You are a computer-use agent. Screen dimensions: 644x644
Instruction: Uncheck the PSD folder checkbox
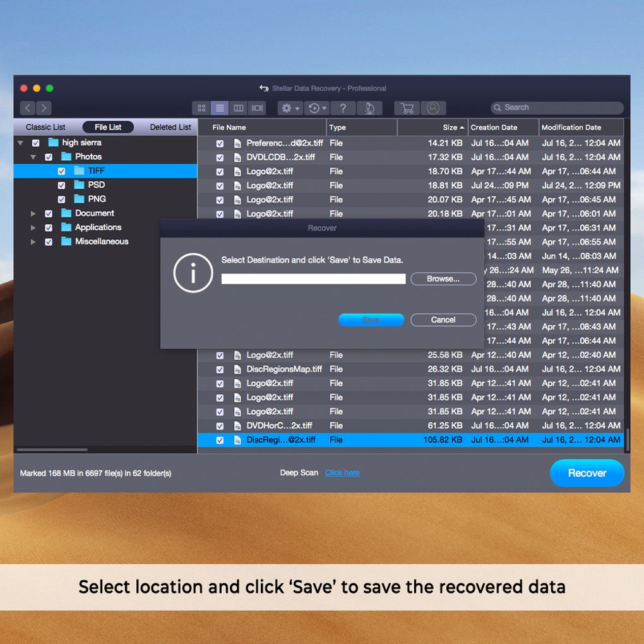62,185
